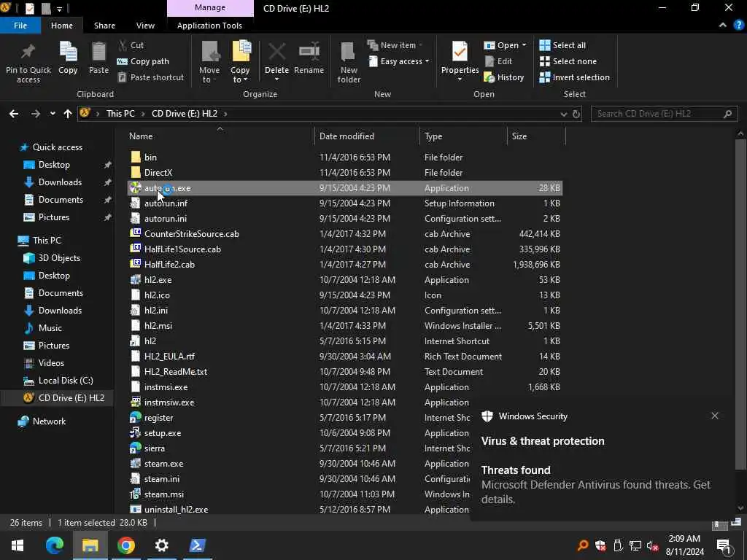The image size is (747, 560).
Task: Switch to the Home ribbon tab
Action: click(62, 26)
